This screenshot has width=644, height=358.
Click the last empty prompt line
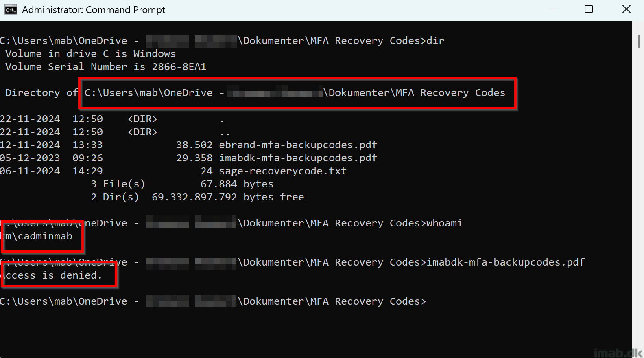[213, 301]
